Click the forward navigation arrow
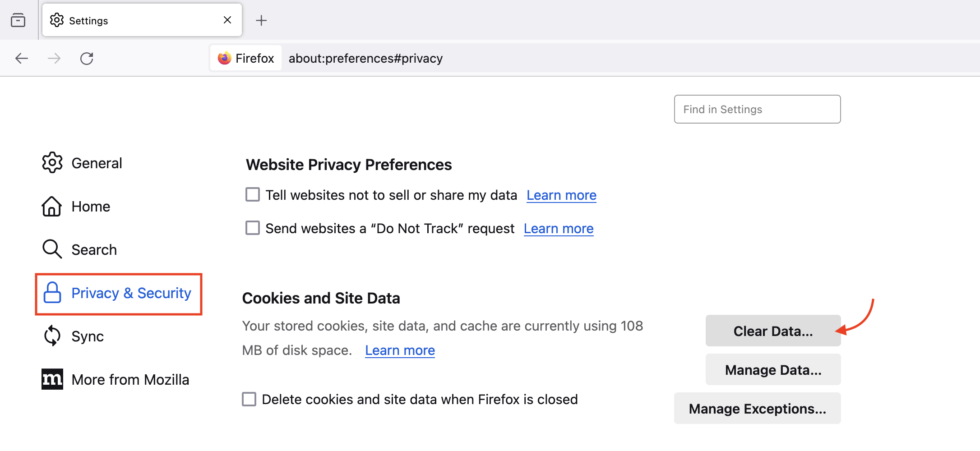Image resolution: width=980 pixels, height=451 pixels. (x=54, y=58)
